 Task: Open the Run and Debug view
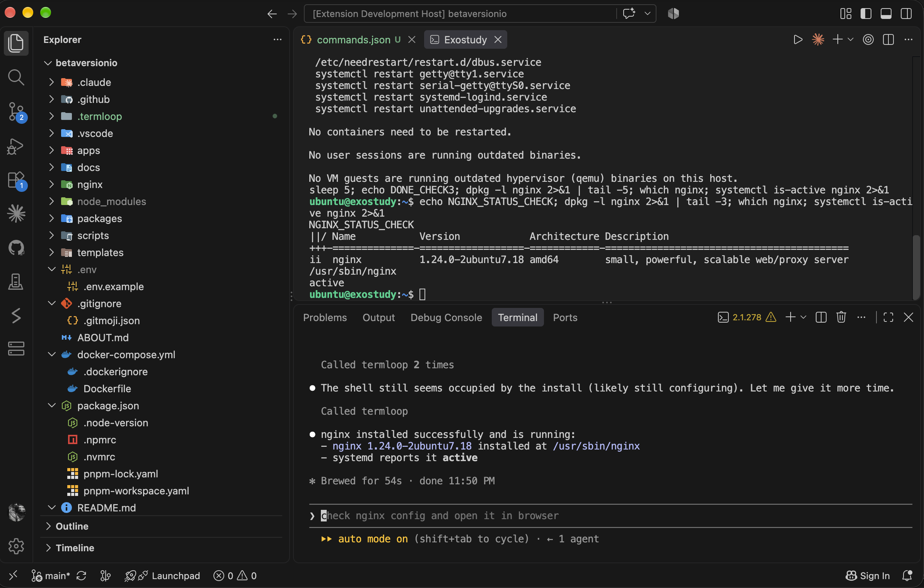click(16, 146)
